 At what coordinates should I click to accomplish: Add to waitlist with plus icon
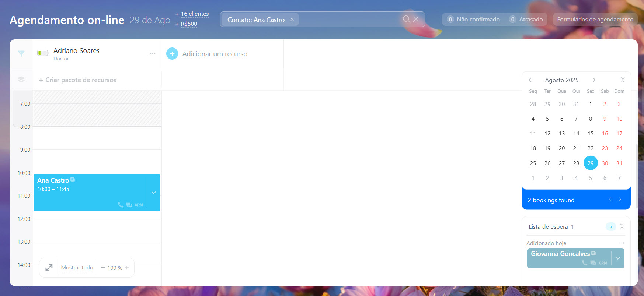[x=611, y=227]
